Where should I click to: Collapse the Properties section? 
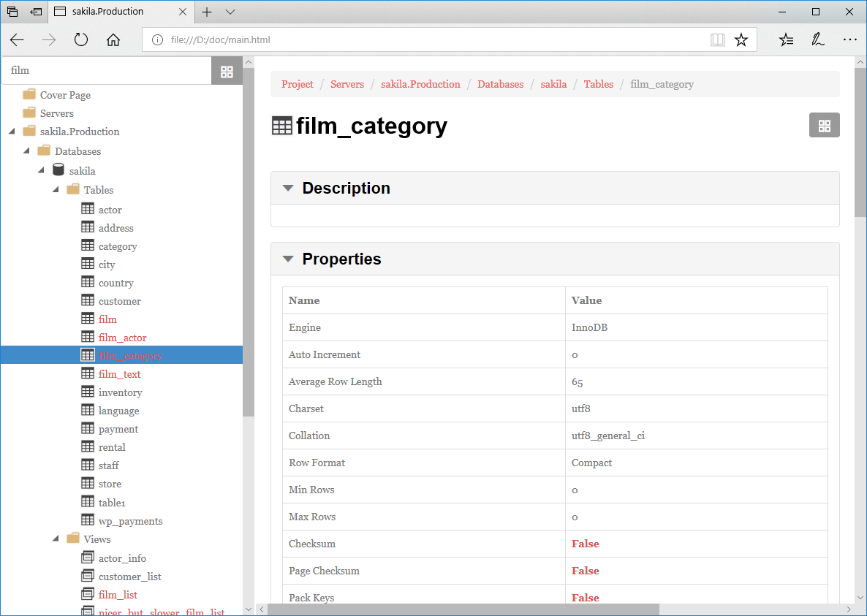coord(288,259)
